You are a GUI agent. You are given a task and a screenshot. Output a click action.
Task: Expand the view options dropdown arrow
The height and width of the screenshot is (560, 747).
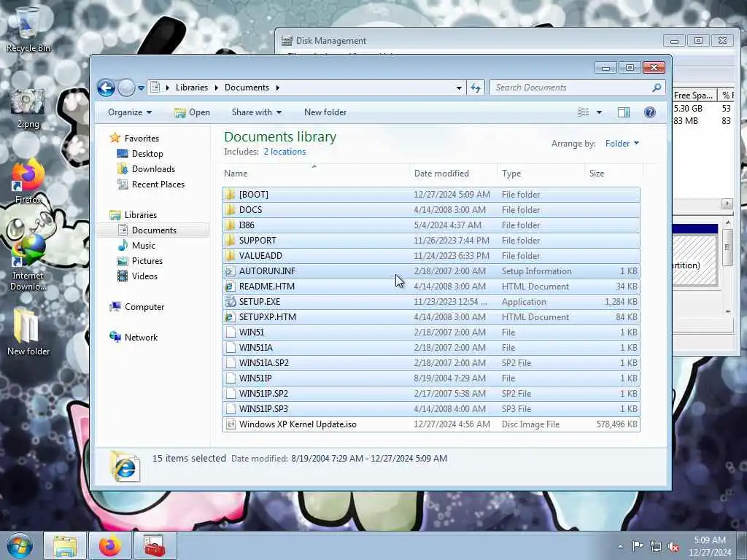600,112
